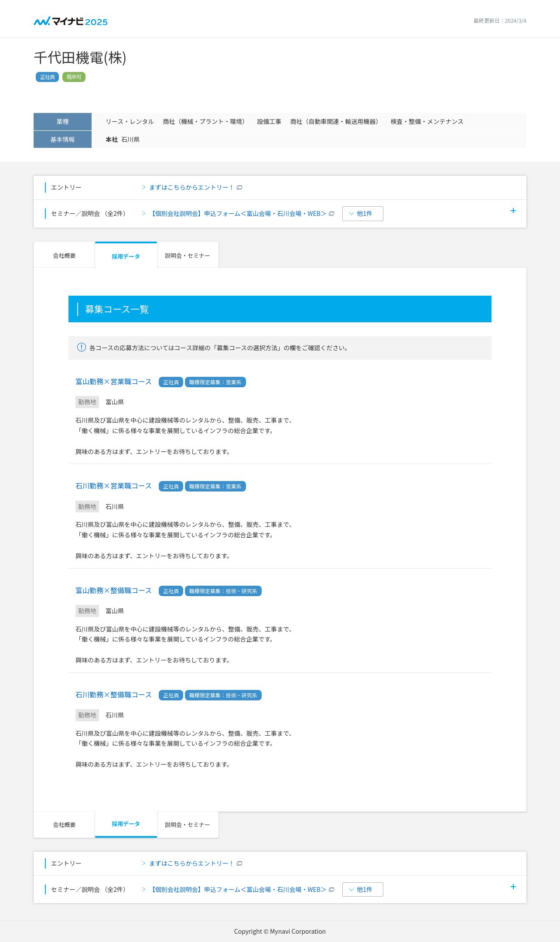Click company name 千代田機電(株) heading

80,58
